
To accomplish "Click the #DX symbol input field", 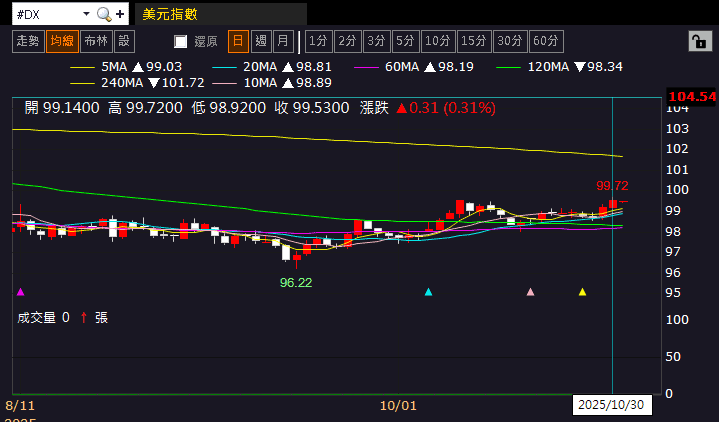I will (47, 14).
